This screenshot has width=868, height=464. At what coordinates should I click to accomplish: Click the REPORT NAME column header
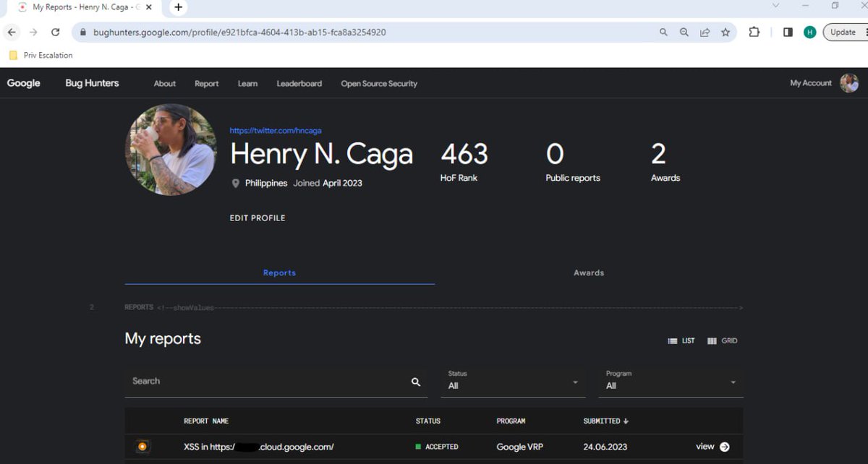(206, 421)
